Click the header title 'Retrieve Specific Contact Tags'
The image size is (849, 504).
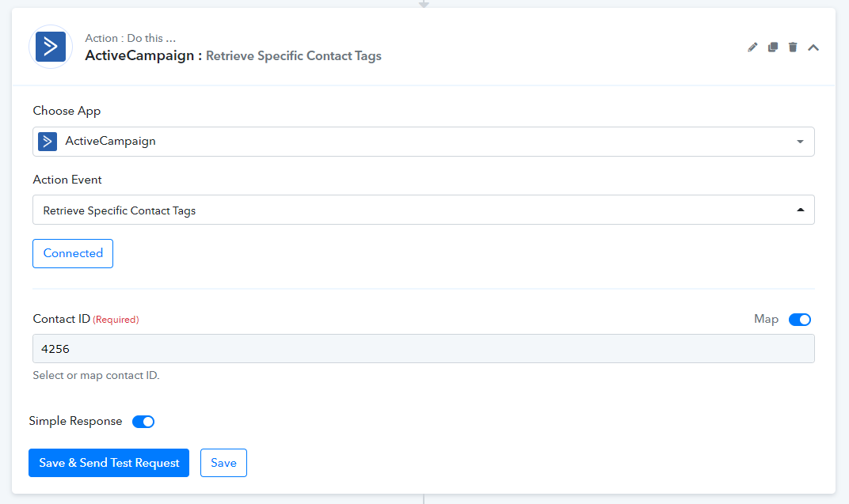(294, 55)
